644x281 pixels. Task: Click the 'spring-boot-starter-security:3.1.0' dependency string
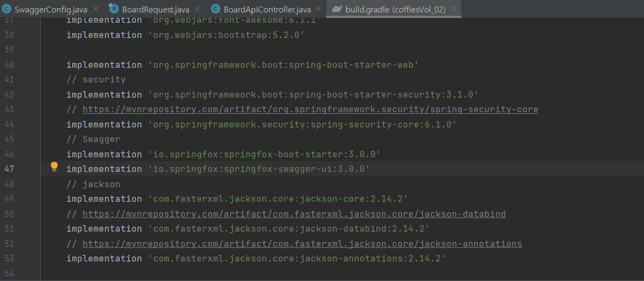coord(313,95)
